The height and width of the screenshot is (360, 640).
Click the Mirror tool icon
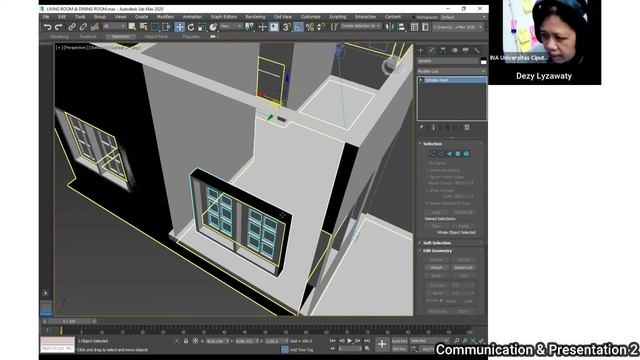390,27
